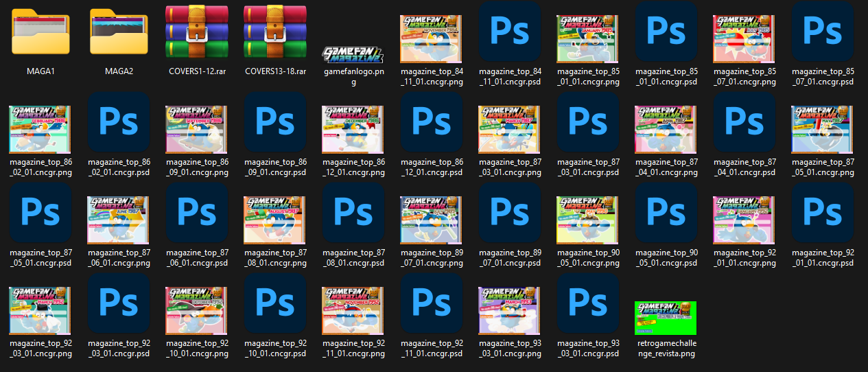This screenshot has width=868, height=372.
Task: Select Photoshop icon of magazine_top_86_12_01.cncgr.psd
Action: click(432, 122)
